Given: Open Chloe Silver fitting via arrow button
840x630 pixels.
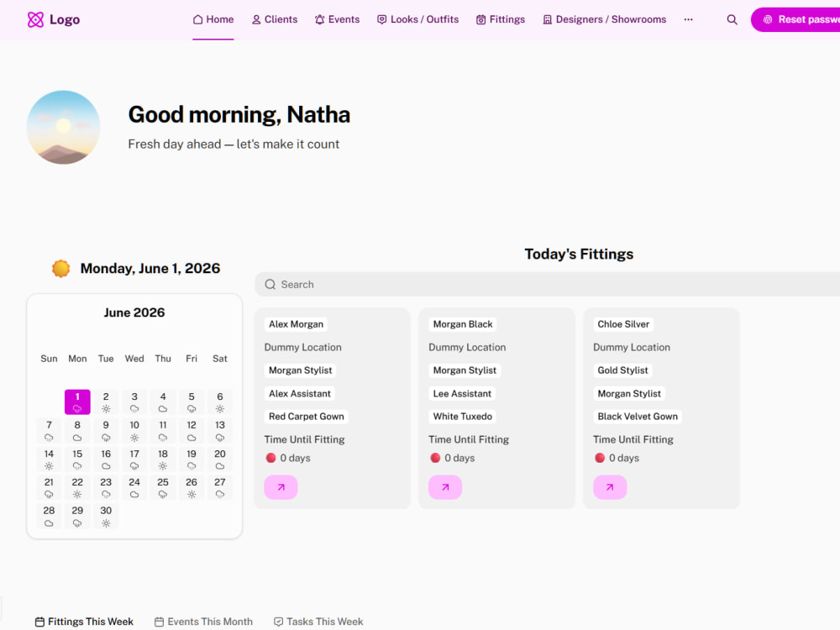Looking at the screenshot, I should pos(610,487).
